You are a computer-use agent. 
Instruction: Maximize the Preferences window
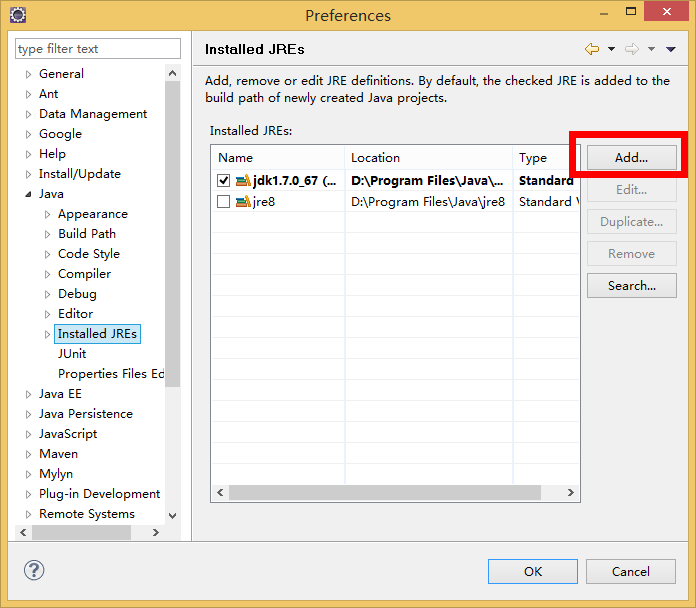[x=631, y=12]
